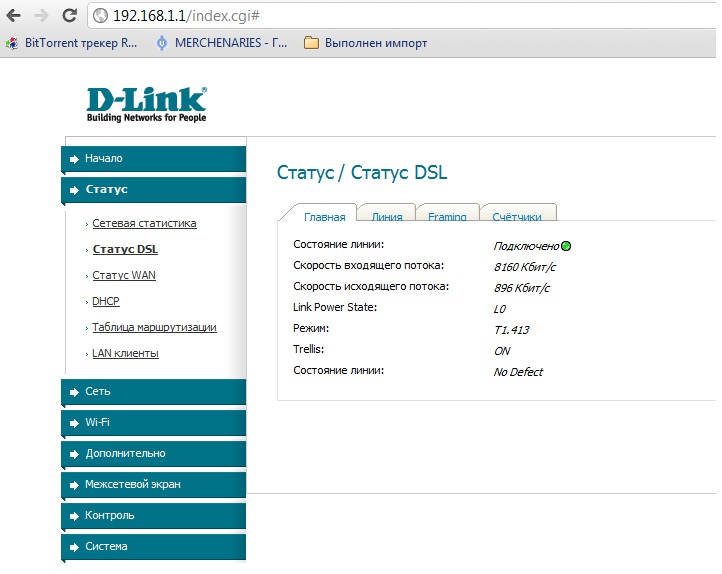Open the Выполнен импорт bookmarks folder
This screenshot has width=722, height=574.
[366, 43]
